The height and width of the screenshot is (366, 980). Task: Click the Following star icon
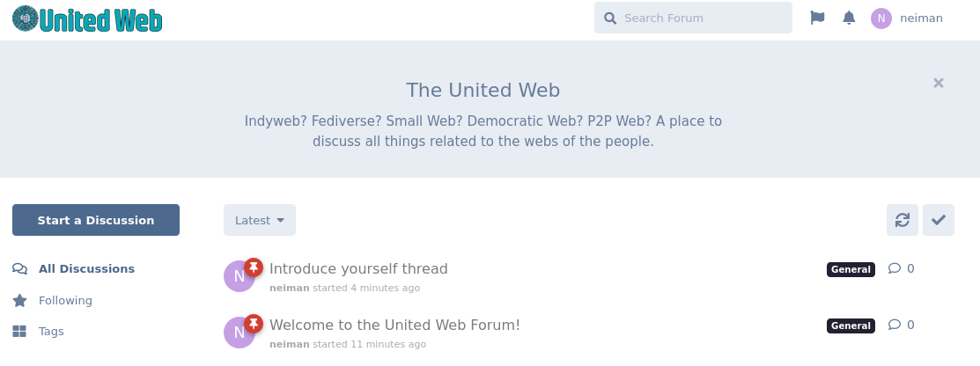pos(19,300)
